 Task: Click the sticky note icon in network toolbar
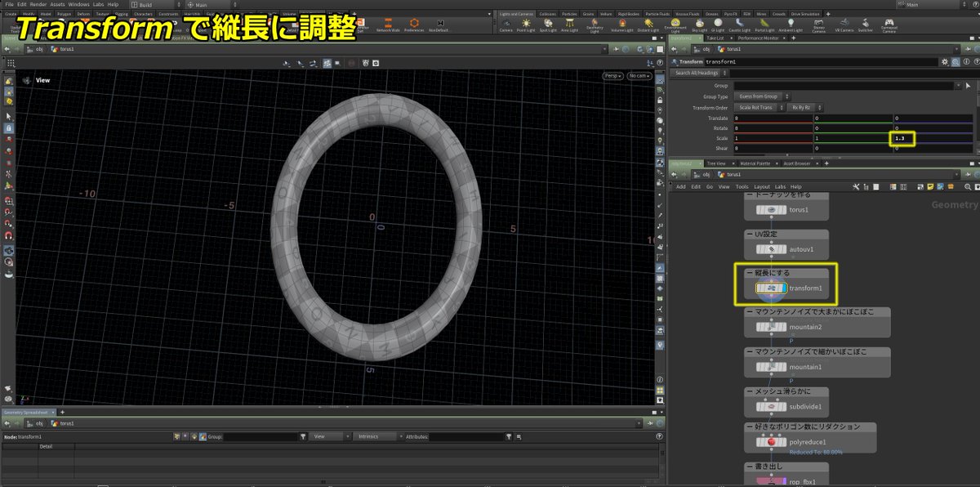coord(930,186)
